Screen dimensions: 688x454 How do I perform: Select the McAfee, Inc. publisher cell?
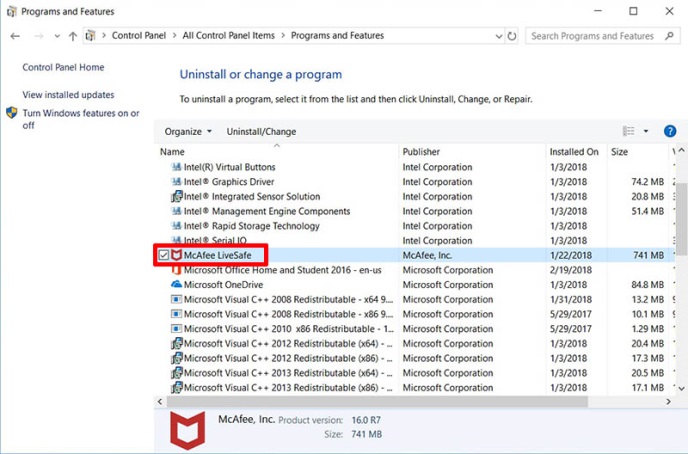pos(427,255)
